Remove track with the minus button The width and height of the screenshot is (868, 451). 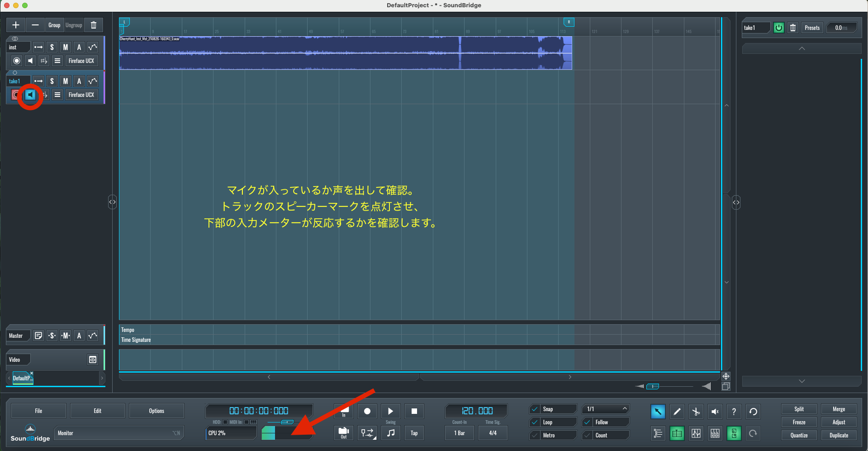click(35, 25)
